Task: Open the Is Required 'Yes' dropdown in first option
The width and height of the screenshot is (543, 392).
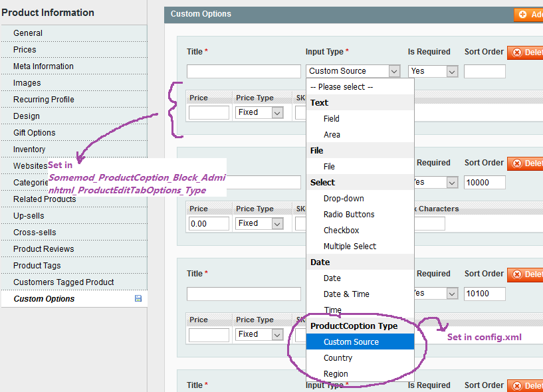Action: 433,71
